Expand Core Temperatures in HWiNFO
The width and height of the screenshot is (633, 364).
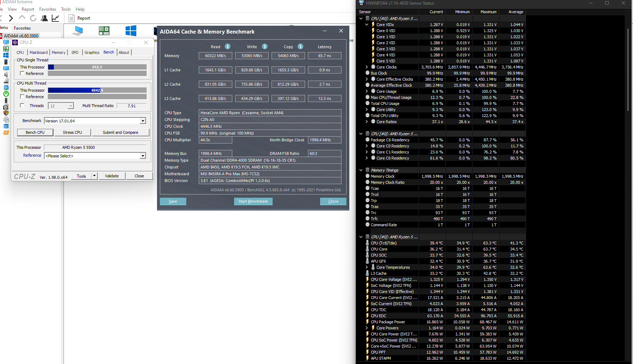click(367, 267)
